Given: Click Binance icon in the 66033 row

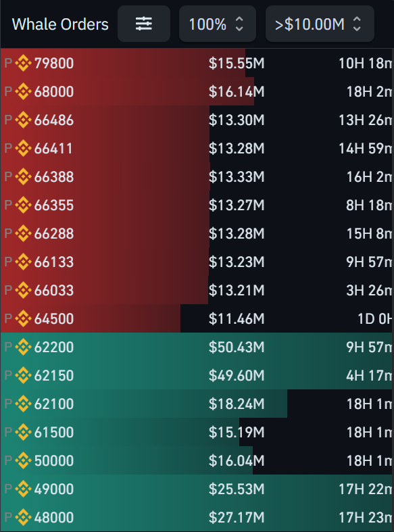Looking at the screenshot, I should point(24,290).
